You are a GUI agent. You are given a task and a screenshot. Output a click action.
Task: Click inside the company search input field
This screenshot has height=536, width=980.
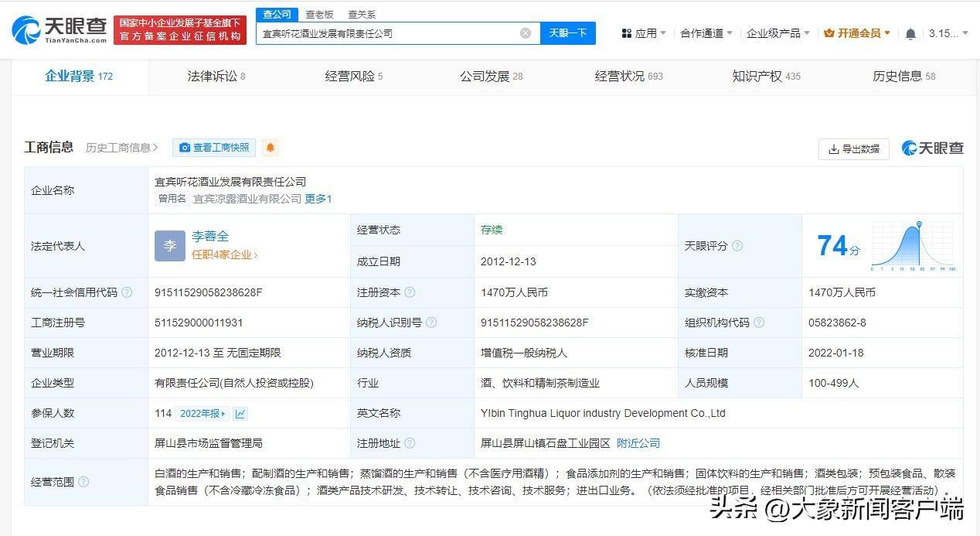tap(386, 32)
